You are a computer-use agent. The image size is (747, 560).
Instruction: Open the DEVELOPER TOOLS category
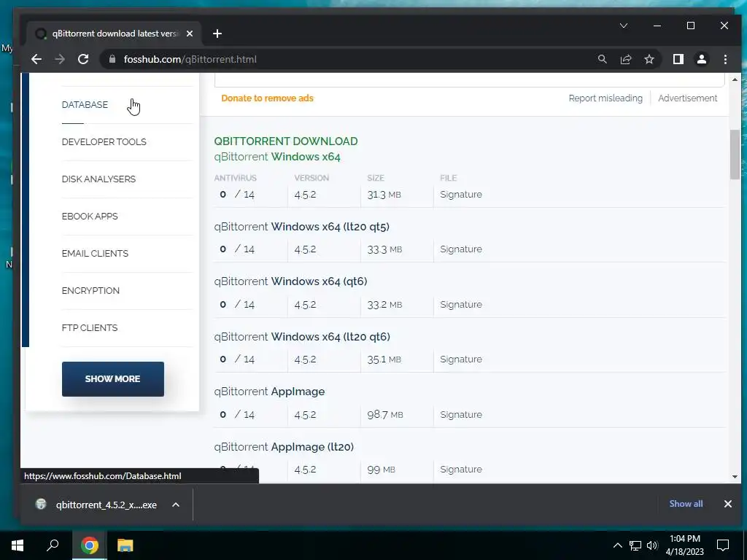point(104,142)
